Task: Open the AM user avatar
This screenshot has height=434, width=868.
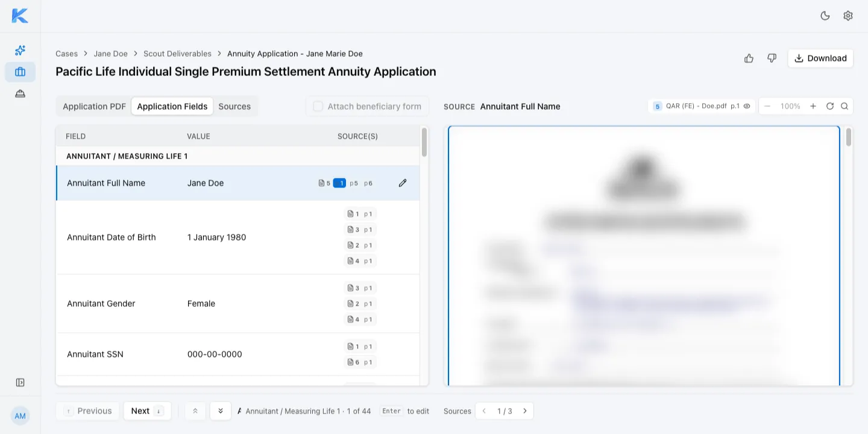Action: pyautogui.click(x=20, y=416)
